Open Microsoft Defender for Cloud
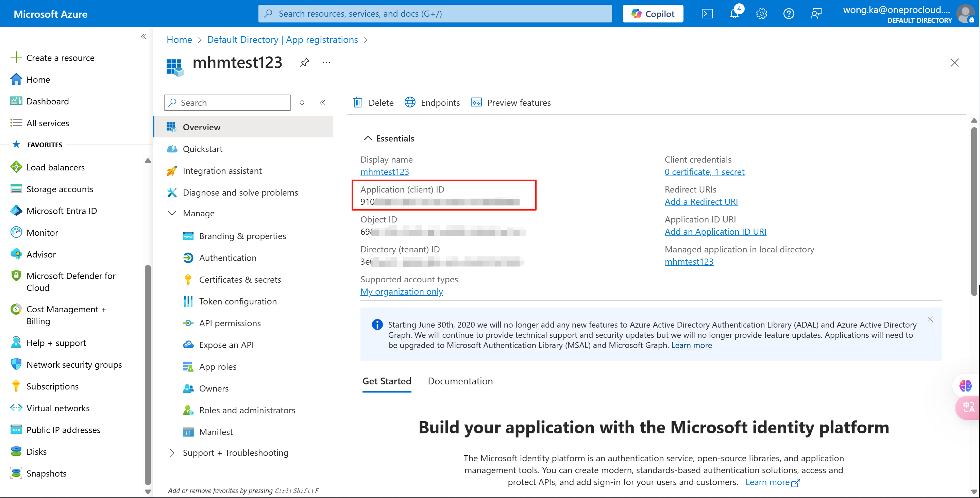The width and height of the screenshot is (980, 498). pyautogui.click(x=63, y=282)
